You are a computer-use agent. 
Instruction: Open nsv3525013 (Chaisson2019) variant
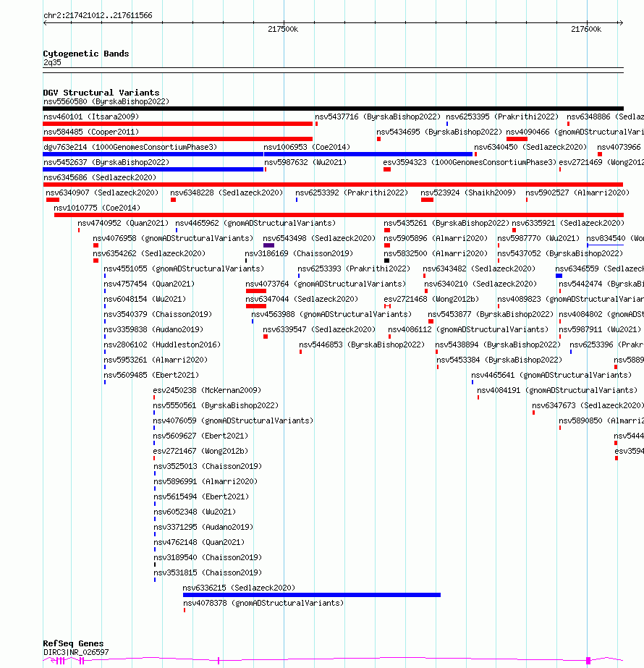point(208,466)
